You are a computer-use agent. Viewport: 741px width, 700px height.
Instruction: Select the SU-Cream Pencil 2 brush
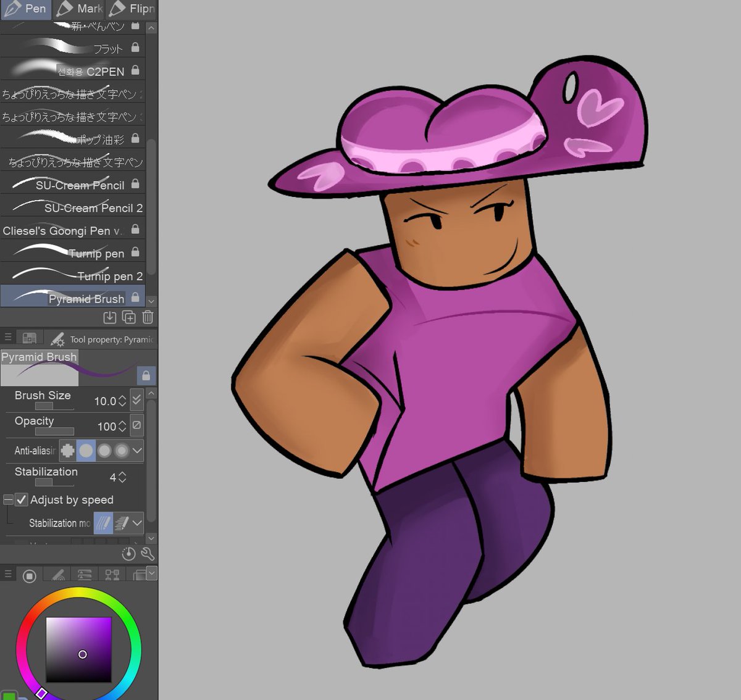[x=73, y=206]
